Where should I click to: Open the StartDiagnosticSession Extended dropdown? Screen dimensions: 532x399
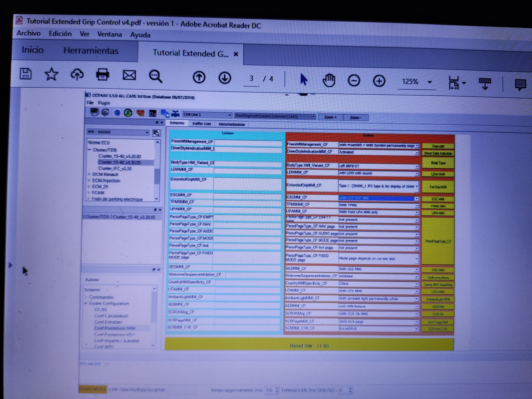pos(275,116)
